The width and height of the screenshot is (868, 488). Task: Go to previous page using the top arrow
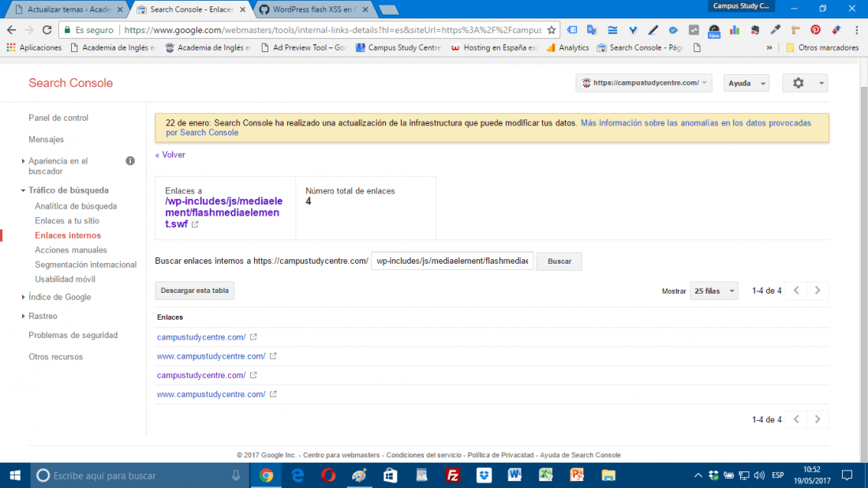point(797,291)
